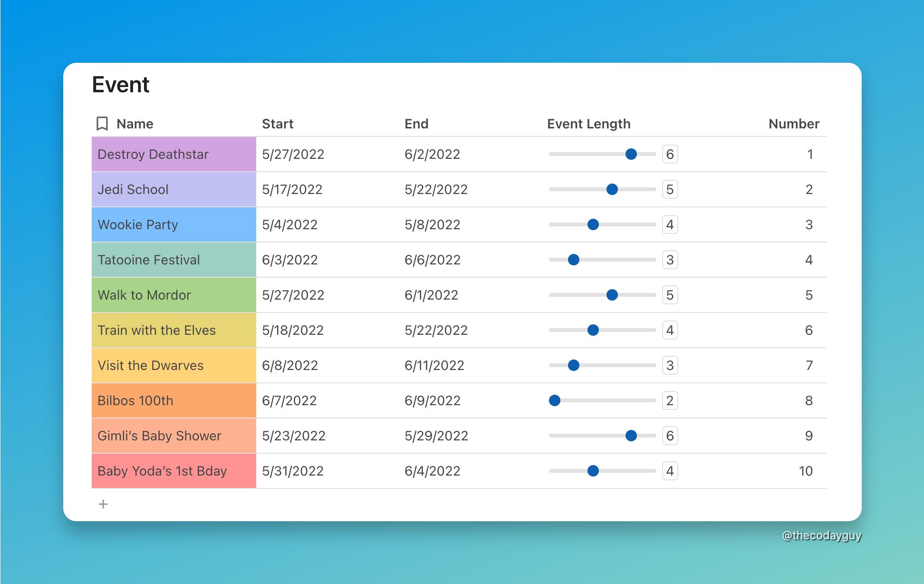Click length value box for Gimli's Baby Shower
Screen dimensions: 924x584
(x=670, y=436)
